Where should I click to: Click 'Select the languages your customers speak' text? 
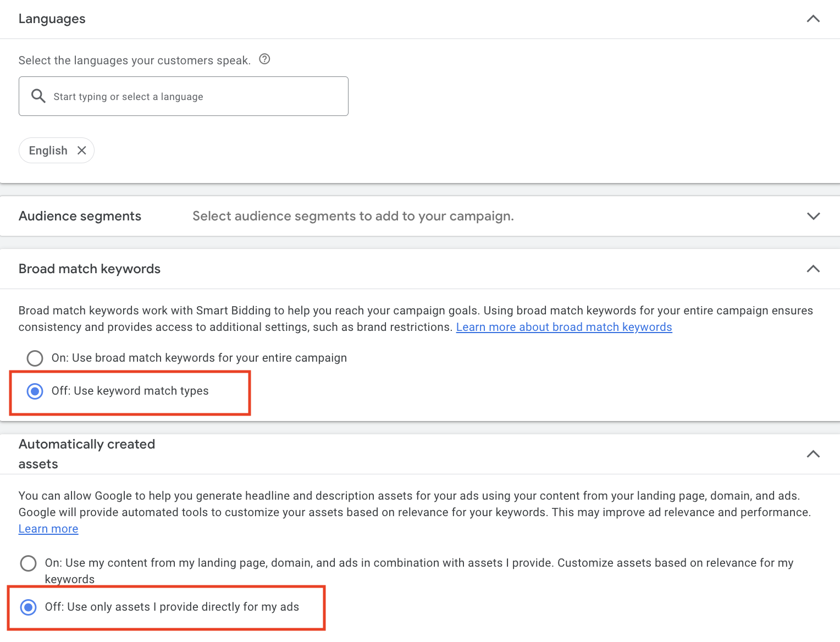(135, 60)
